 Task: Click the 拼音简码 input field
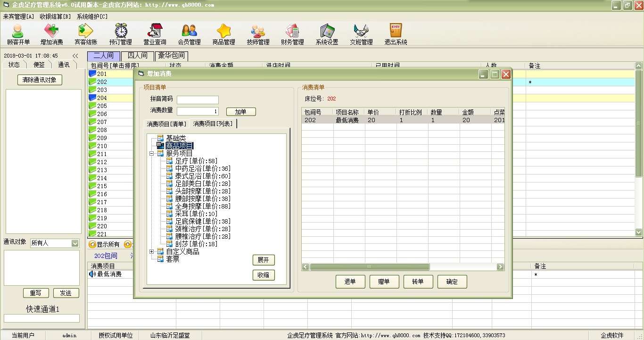198,100
